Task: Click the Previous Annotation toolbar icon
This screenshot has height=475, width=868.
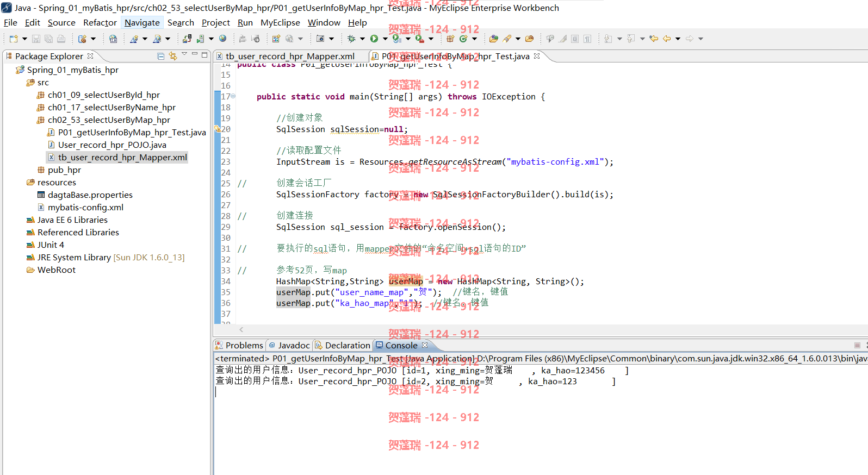Action: [x=631, y=39]
